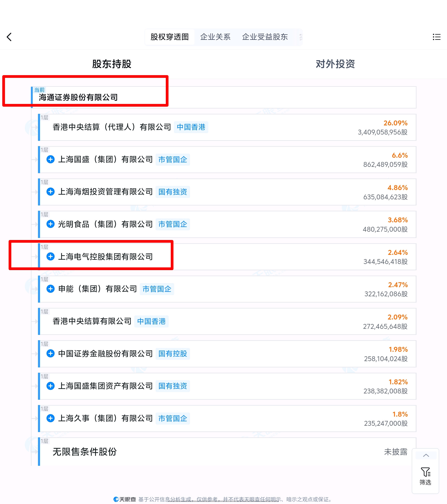447x504 pixels.
Task: Click share count 3,409,058,956股
Action: tap(382, 132)
